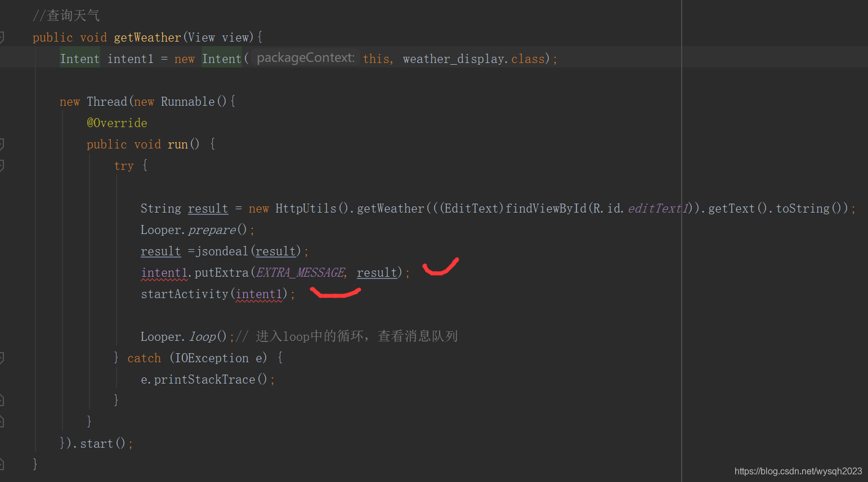This screenshot has width=868, height=482.
Task: Click the EXTRA_MESSAGE constant
Action: pyautogui.click(x=301, y=273)
